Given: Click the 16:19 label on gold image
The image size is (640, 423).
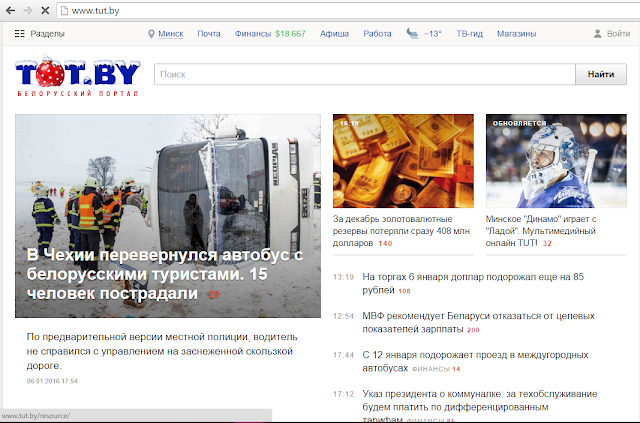Looking at the screenshot, I should click(349, 123).
